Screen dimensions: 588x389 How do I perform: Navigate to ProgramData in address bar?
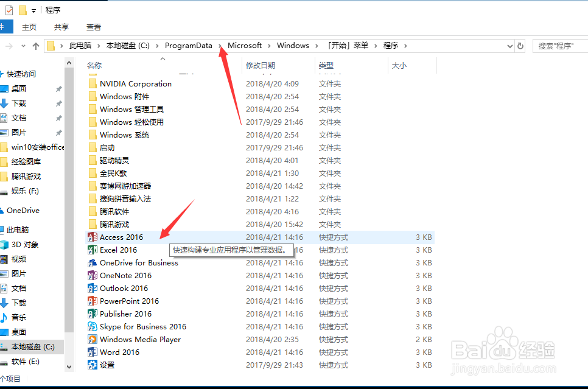[x=189, y=46]
